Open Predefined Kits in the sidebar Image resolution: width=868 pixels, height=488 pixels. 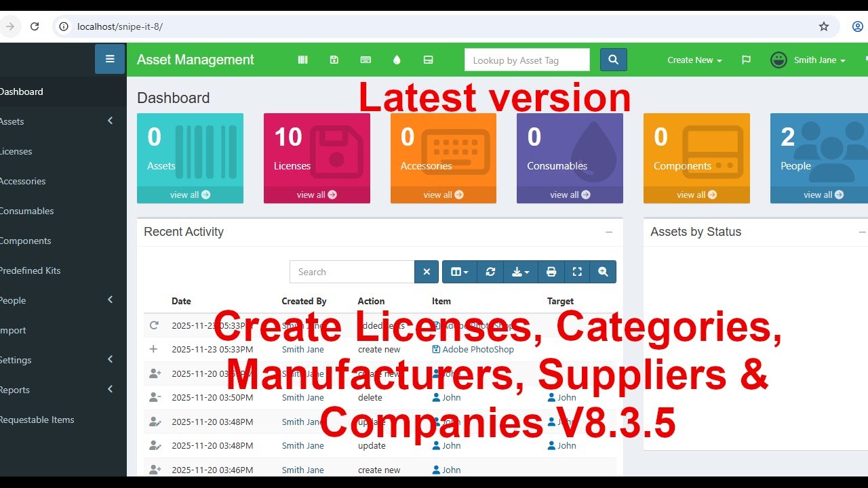[63, 270]
